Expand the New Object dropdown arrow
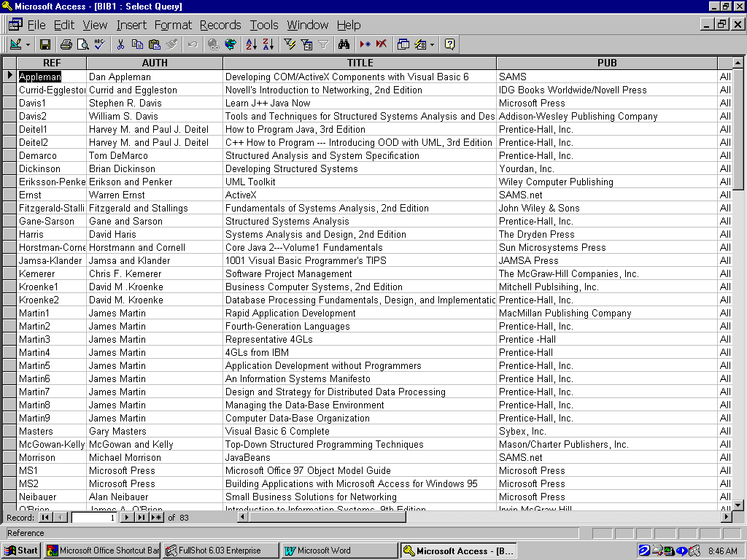 click(x=432, y=44)
